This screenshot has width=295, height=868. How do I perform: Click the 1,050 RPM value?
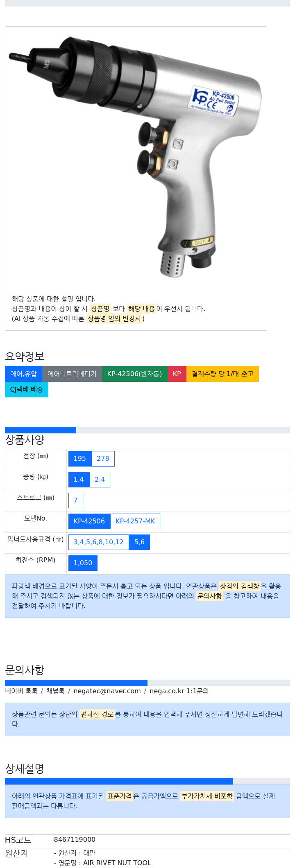(83, 563)
